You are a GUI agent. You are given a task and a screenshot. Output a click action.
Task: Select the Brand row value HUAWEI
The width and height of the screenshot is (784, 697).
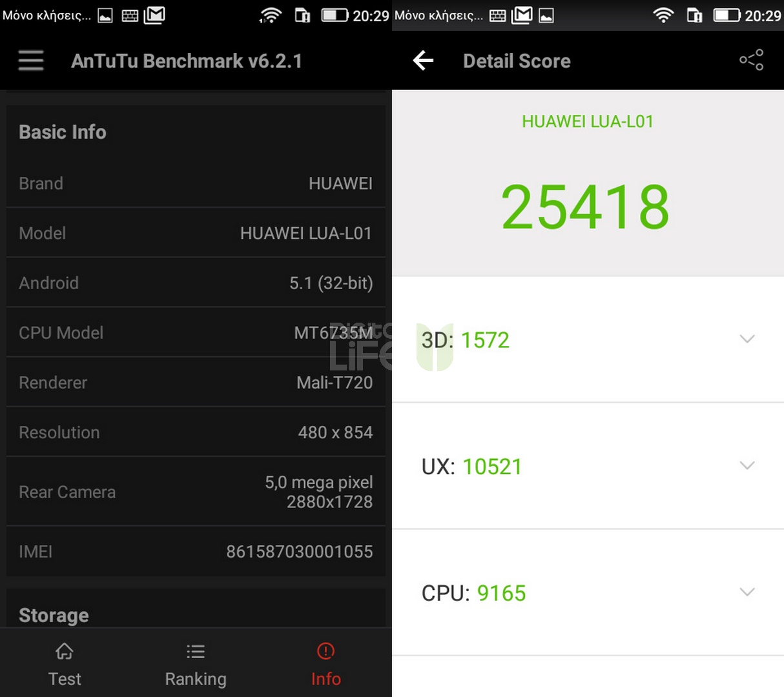[340, 183]
